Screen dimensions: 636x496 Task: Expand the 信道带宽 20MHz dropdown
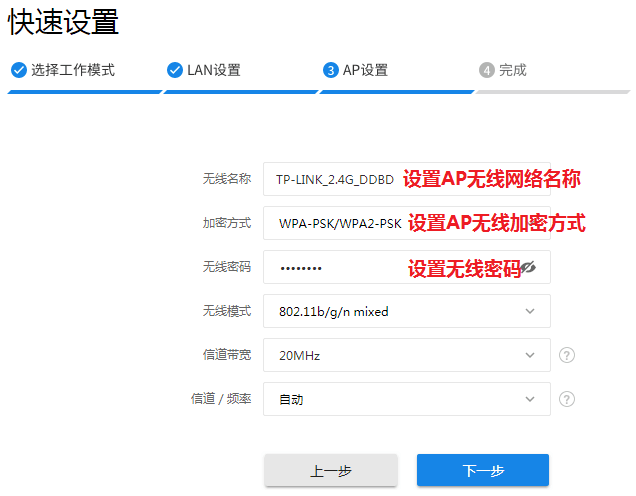click(x=406, y=355)
